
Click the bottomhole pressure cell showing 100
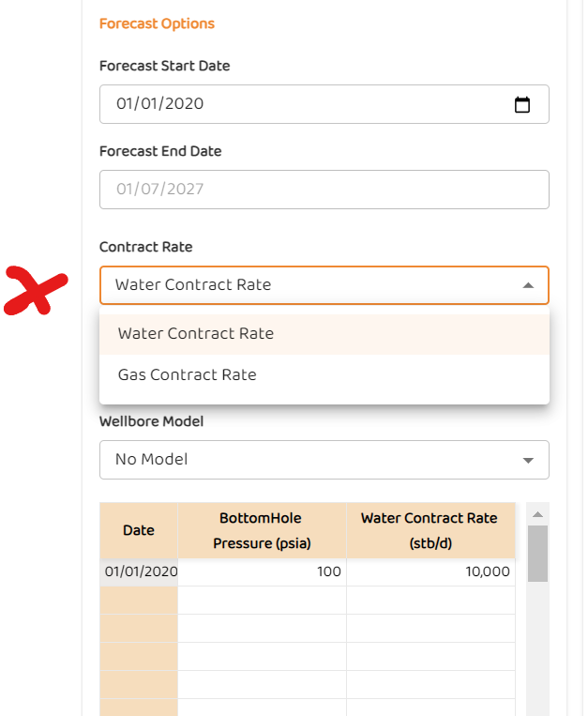coord(262,571)
